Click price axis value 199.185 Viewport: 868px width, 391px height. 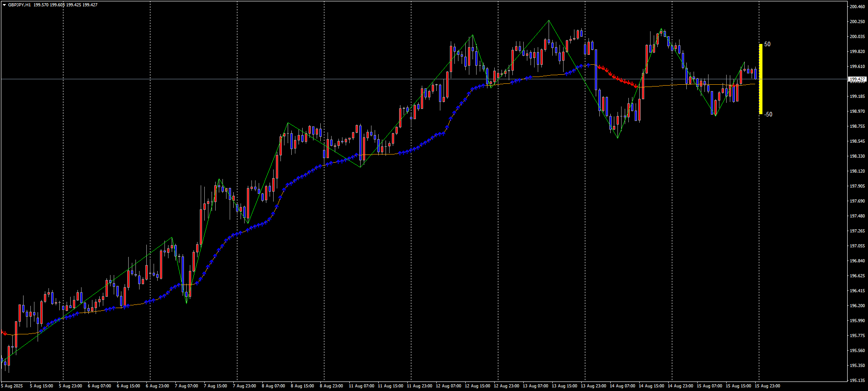pos(857,97)
